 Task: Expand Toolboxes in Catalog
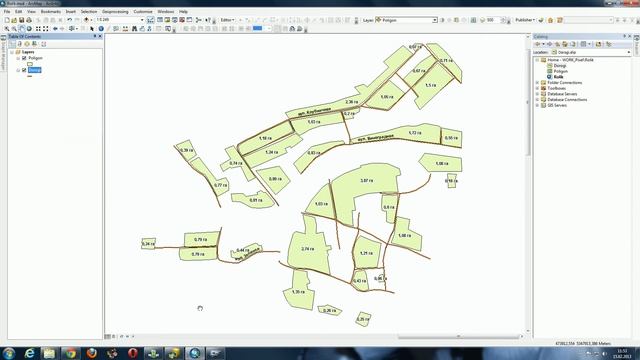pos(538,88)
